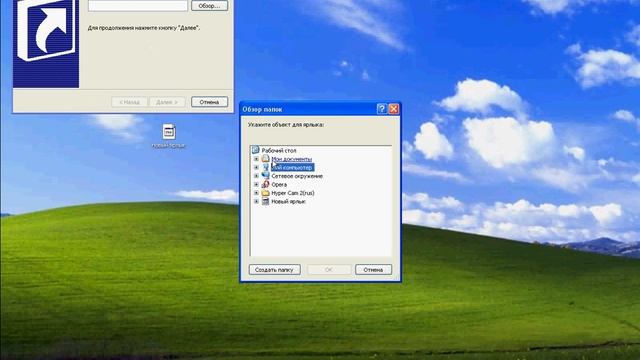The image size is (640, 360).
Task: Click the help question mark in Обзор папок
Action: (381, 109)
